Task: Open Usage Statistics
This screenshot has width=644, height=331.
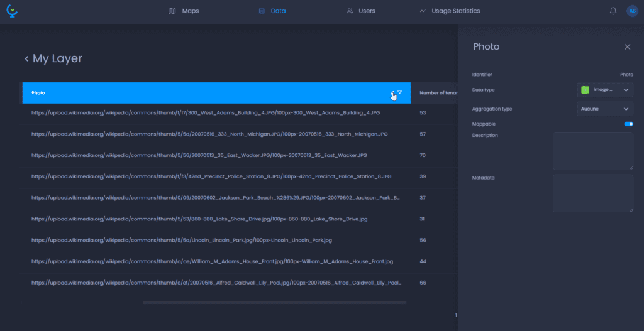Action: [x=450, y=11]
